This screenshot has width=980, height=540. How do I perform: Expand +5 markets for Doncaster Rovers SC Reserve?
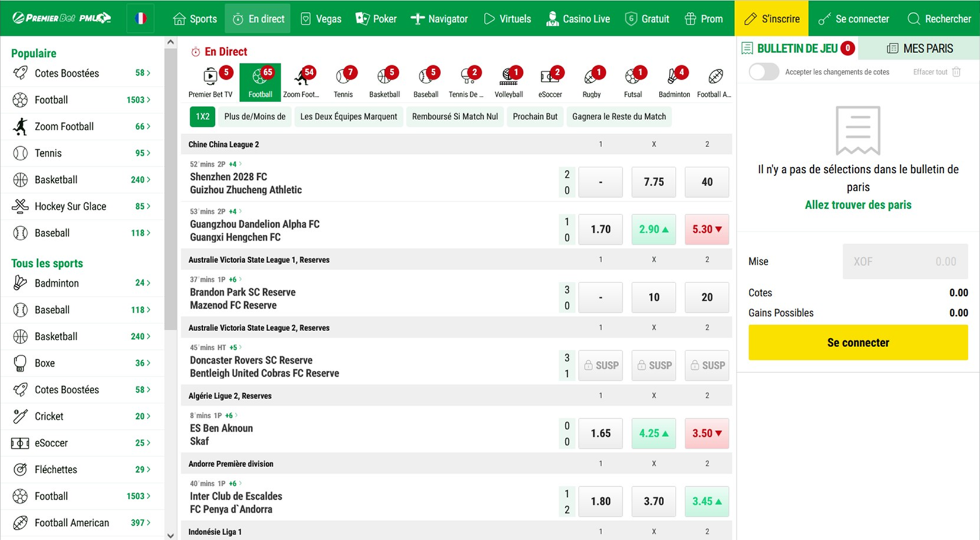tap(236, 347)
